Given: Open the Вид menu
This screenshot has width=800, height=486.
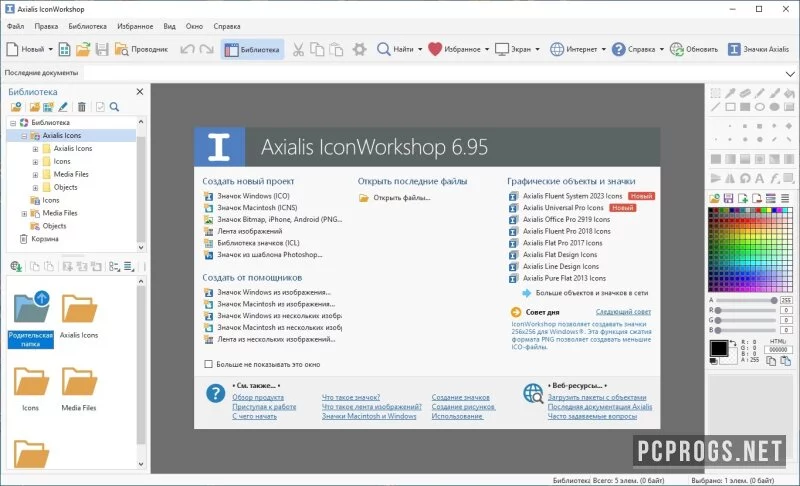Looking at the screenshot, I should tap(169, 26).
